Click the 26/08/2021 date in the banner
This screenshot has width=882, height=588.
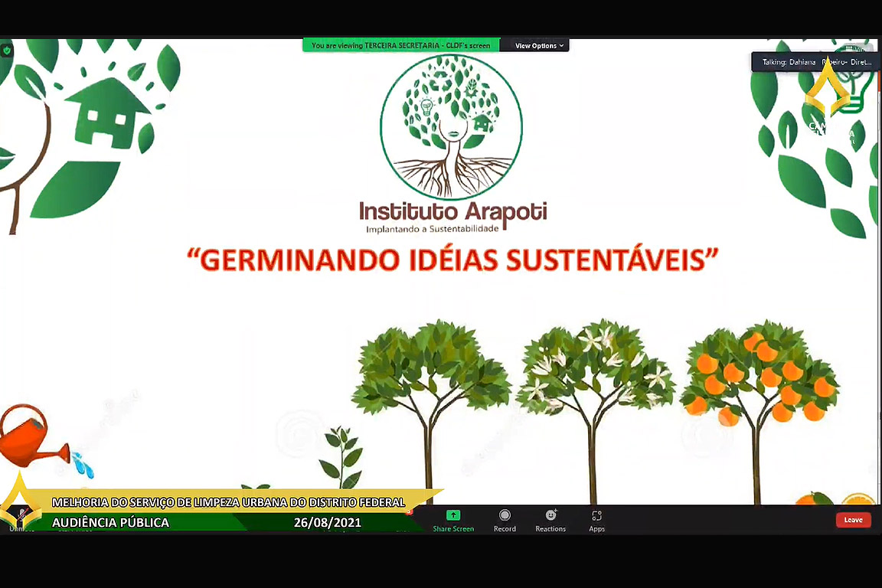pyautogui.click(x=327, y=523)
